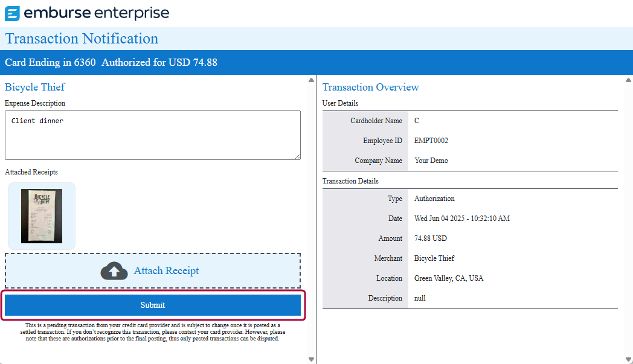Click the Description value 'null'
This screenshot has width=633, height=364.
click(x=420, y=298)
